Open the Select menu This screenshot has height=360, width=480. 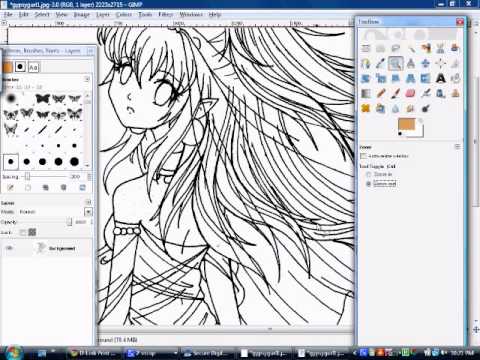click(42, 15)
